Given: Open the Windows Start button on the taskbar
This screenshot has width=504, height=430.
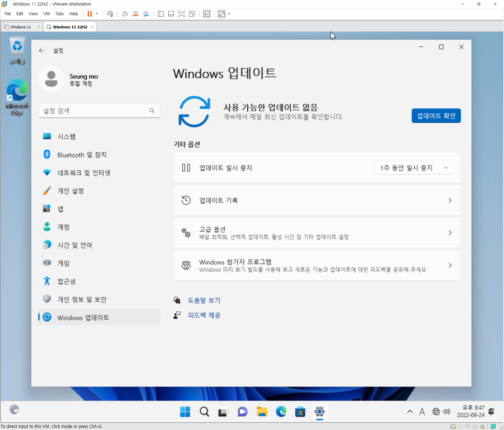Looking at the screenshot, I should pyautogui.click(x=185, y=412).
